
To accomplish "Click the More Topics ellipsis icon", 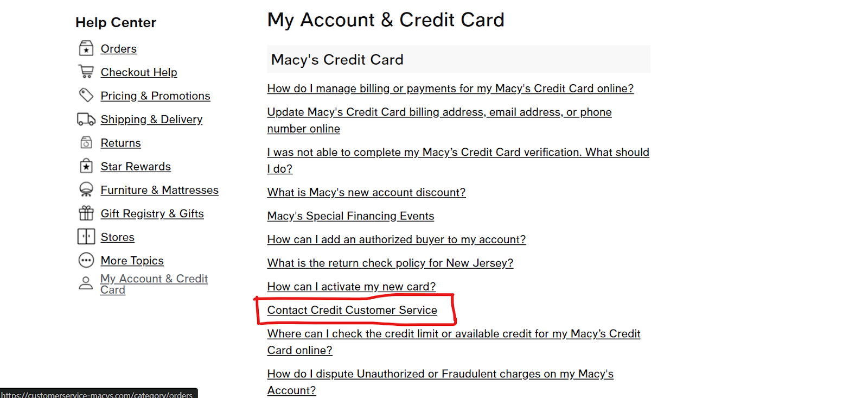I will [x=86, y=260].
